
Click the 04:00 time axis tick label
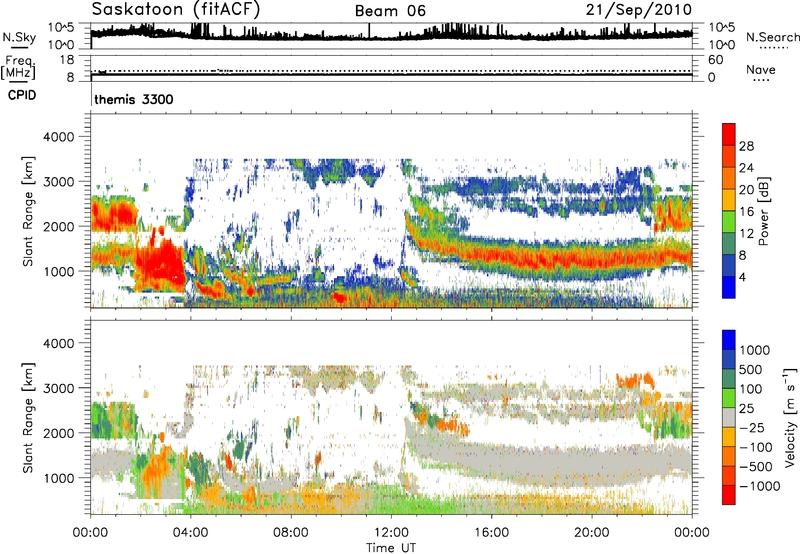point(190,533)
